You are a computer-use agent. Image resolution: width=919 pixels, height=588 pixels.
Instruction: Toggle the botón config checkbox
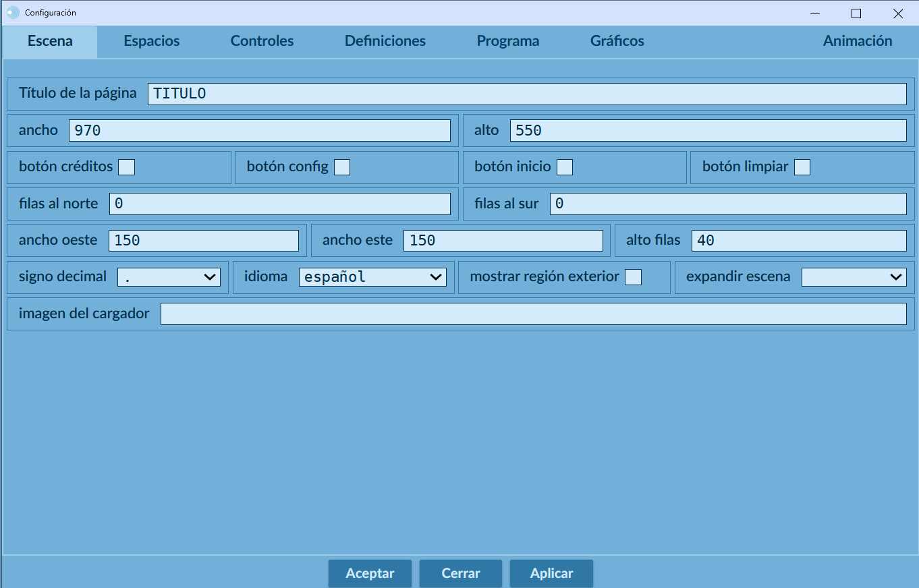click(342, 167)
